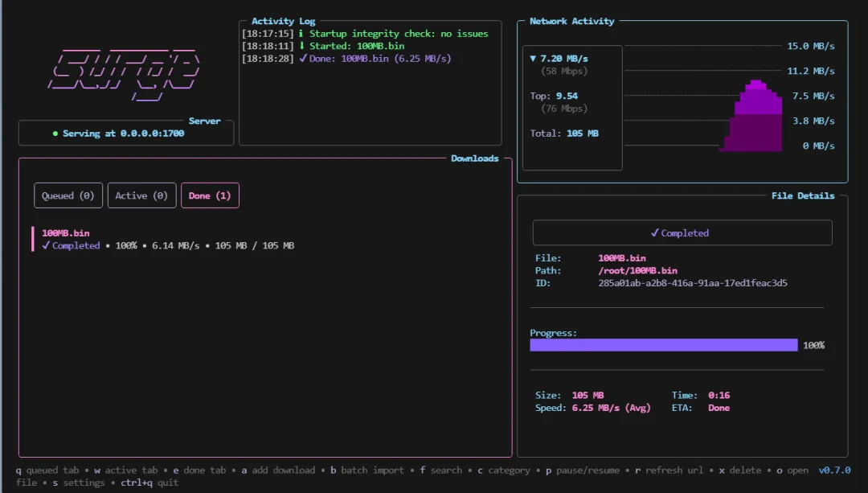Click the 'w active tab' shortcut hint
868x493 pixels.
(x=125, y=470)
